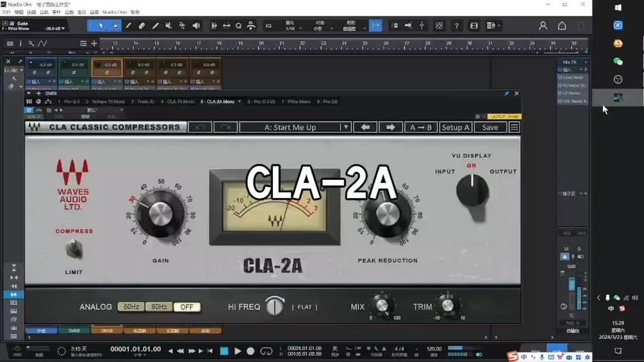Switch to 3 - Fresh Air tab

143,102
